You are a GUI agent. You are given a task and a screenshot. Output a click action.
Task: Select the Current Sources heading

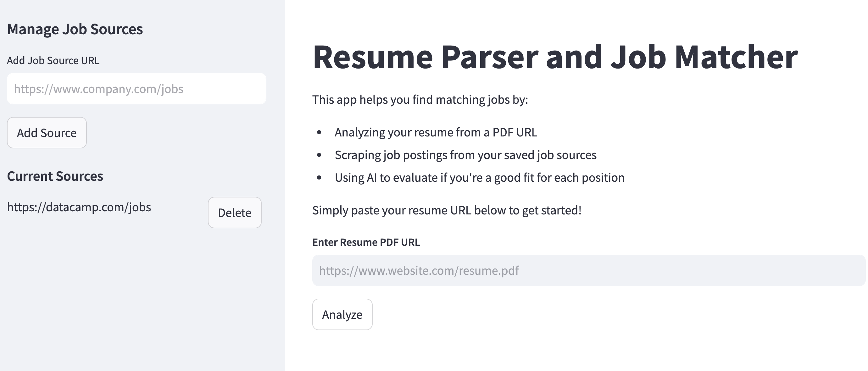point(55,176)
